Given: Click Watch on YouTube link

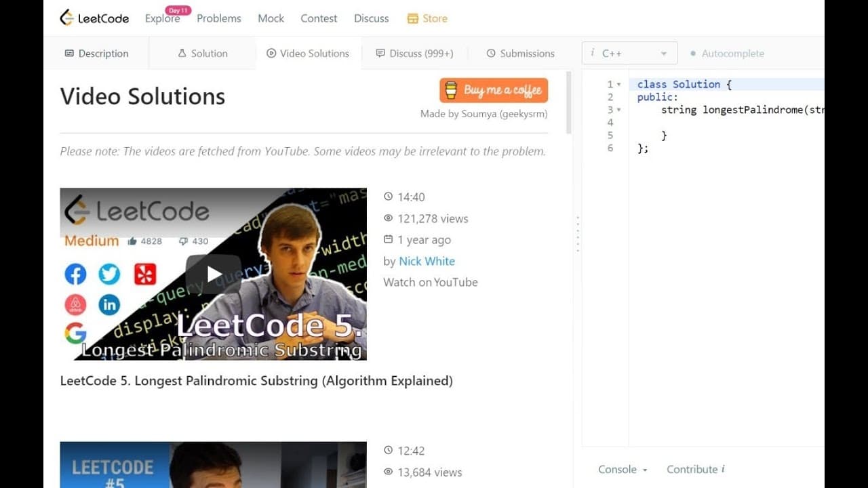Looking at the screenshot, I should 430,282.
